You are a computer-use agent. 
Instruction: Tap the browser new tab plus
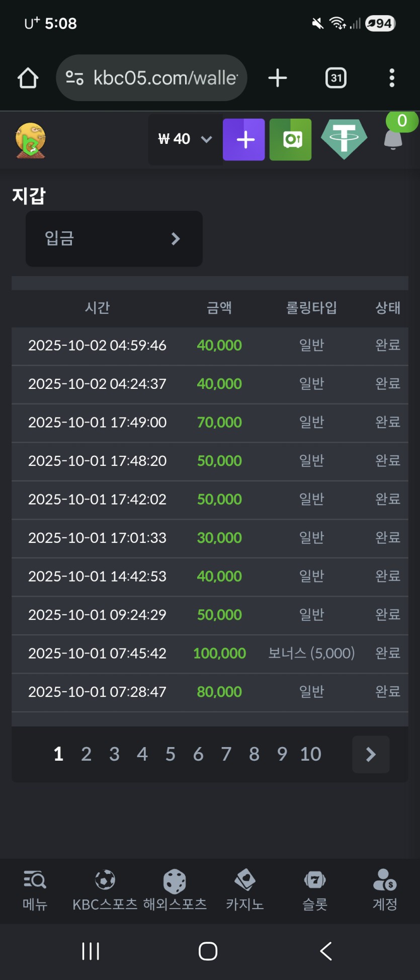tap(278, 78)
